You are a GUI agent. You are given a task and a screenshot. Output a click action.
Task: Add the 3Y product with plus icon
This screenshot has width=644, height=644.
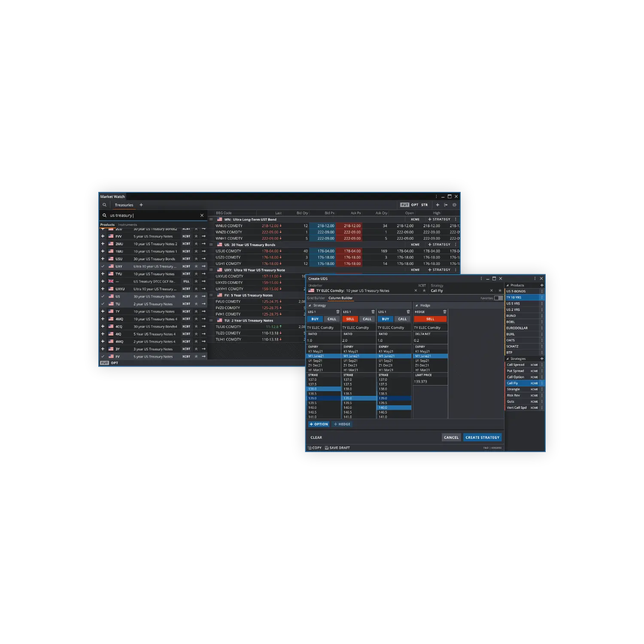tap(103, 349)
